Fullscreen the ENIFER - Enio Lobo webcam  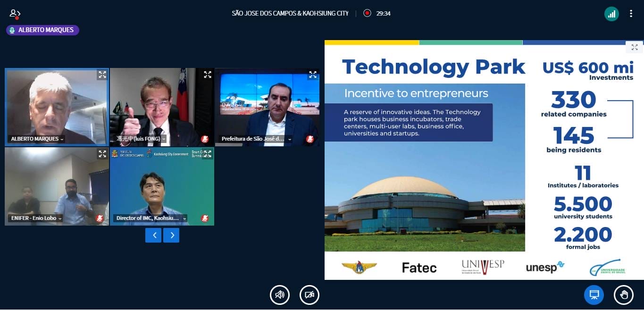[x=102, y=154]
